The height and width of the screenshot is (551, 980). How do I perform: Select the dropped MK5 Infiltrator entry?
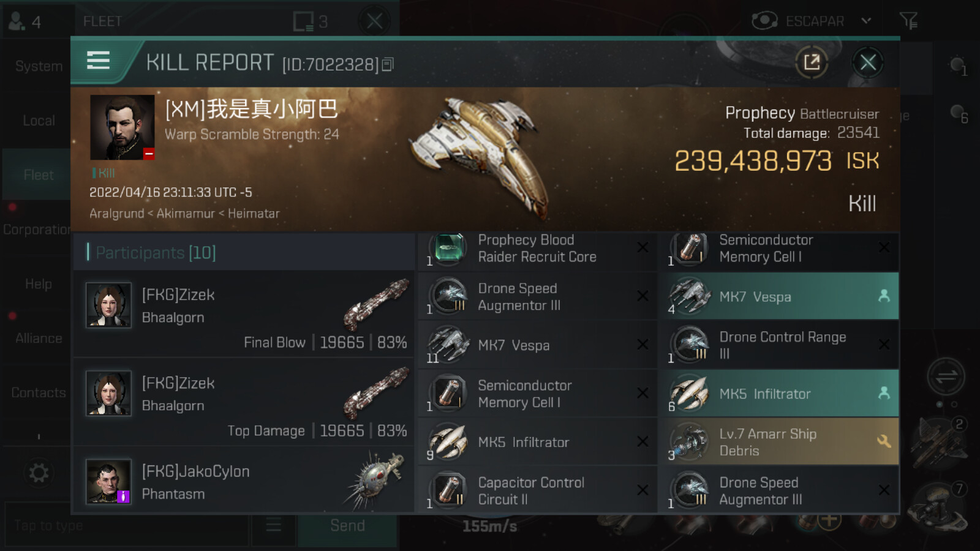tap(779, 393)
